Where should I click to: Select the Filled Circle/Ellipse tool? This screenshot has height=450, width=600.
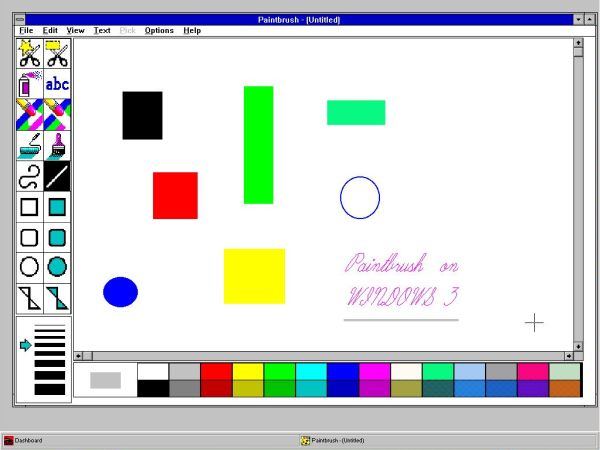57,267
